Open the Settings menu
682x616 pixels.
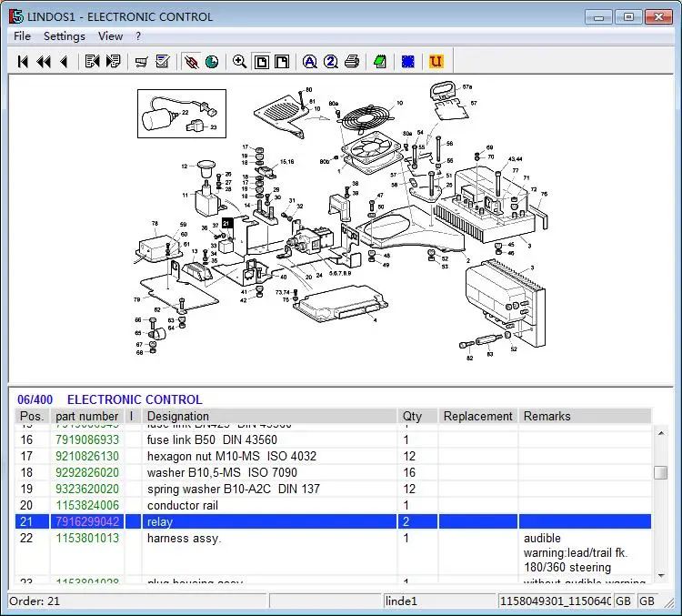click(65, 36)
